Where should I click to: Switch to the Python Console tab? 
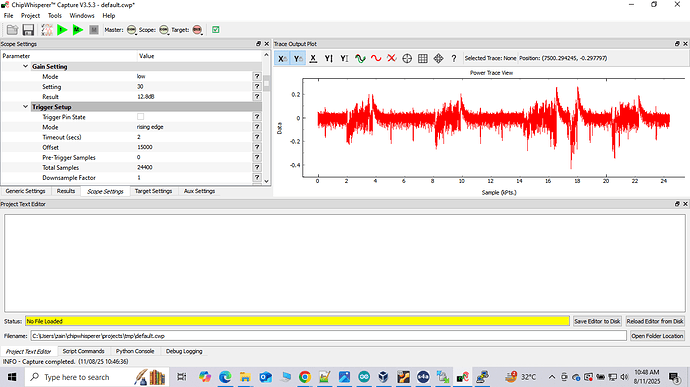coord(135,351)
